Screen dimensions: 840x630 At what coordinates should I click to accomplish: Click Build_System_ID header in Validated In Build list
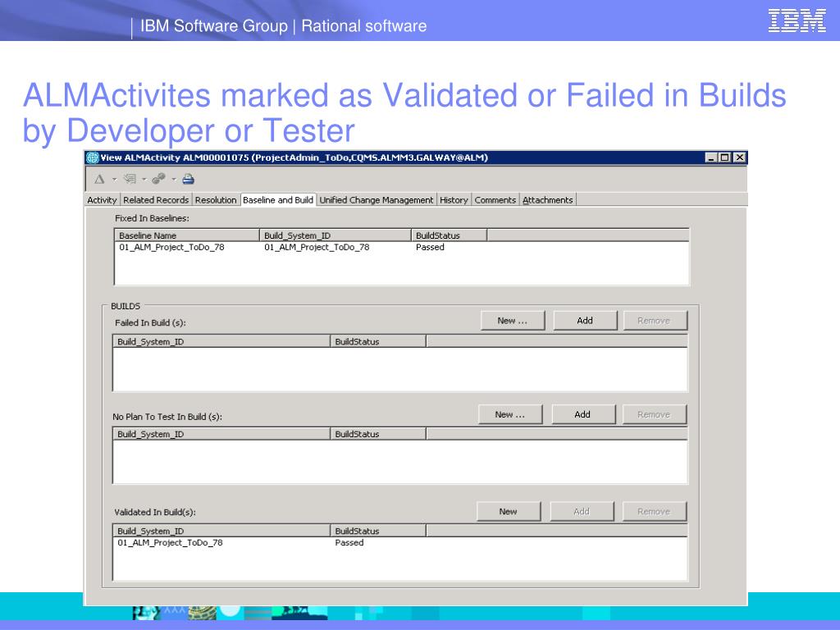(x=221, y=531)
